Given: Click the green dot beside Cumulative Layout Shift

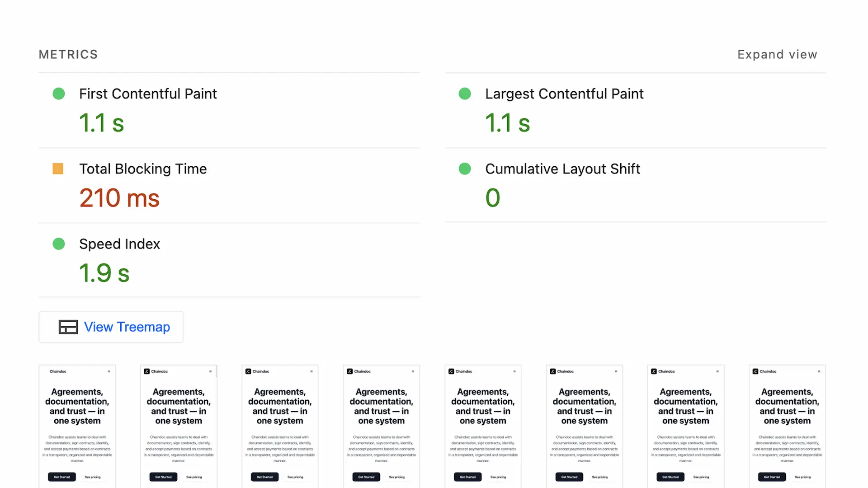Looking at the screenshot, I should (465, 169).
